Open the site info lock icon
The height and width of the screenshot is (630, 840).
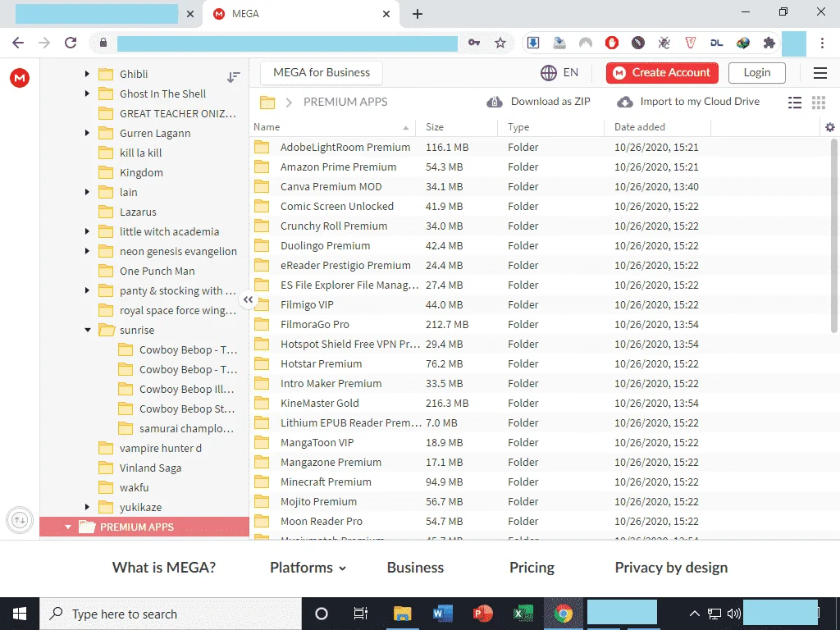(x=103, y=43)
